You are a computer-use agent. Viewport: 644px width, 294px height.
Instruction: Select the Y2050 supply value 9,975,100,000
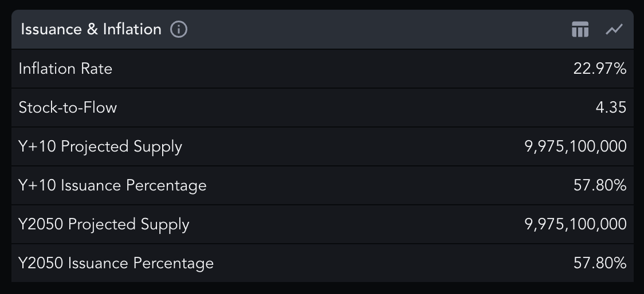[575, 224]
